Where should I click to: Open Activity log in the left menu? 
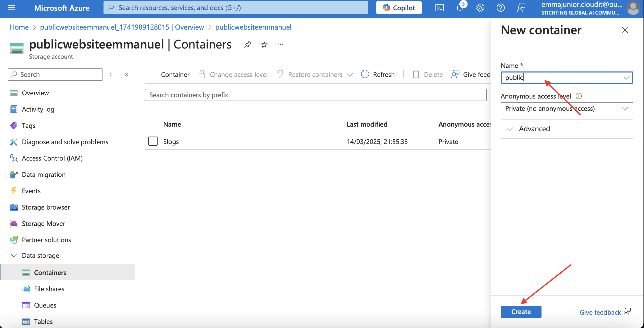tap(38, 109)
